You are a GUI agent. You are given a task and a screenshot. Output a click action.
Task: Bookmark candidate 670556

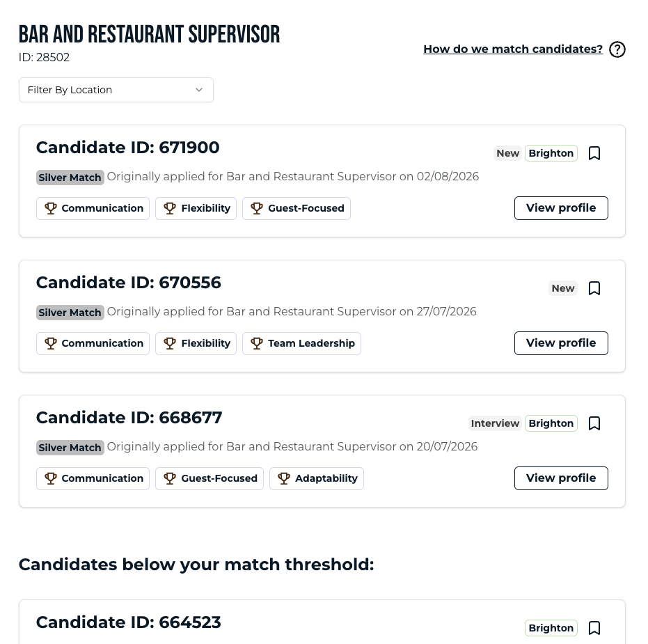click(594, 288)
